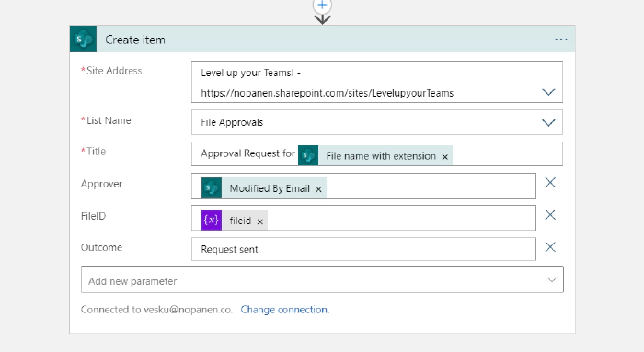The width and height of the screenshot is (644, 352).
Task: Click the Site Address label
Action: pyautogui.click(x=114, y=71)
